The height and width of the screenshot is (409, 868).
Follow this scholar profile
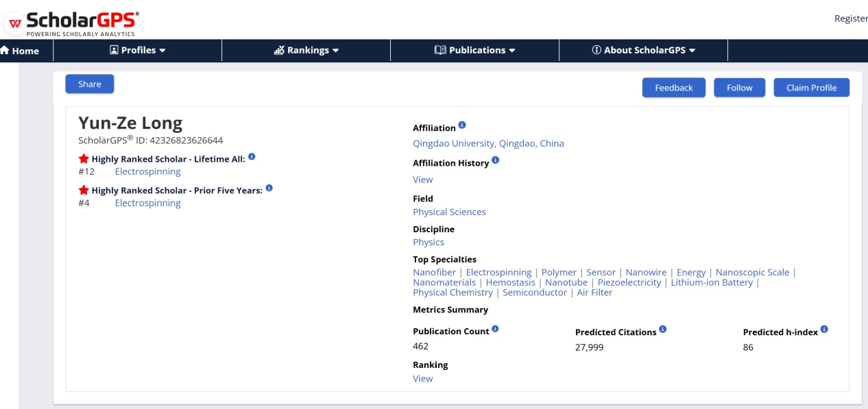pyautogui.click(x=739, y=88)
